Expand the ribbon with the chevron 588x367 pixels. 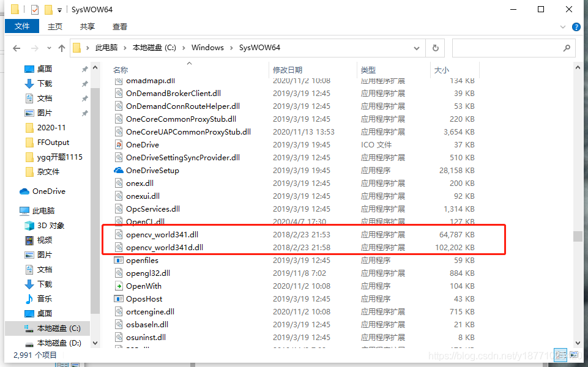point(562,27)
